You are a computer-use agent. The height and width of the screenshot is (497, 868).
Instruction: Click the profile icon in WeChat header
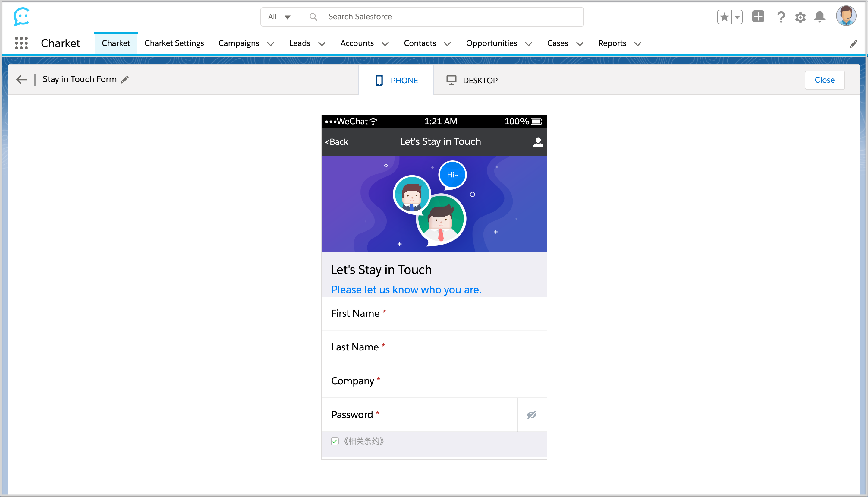(x=538, y=142)
